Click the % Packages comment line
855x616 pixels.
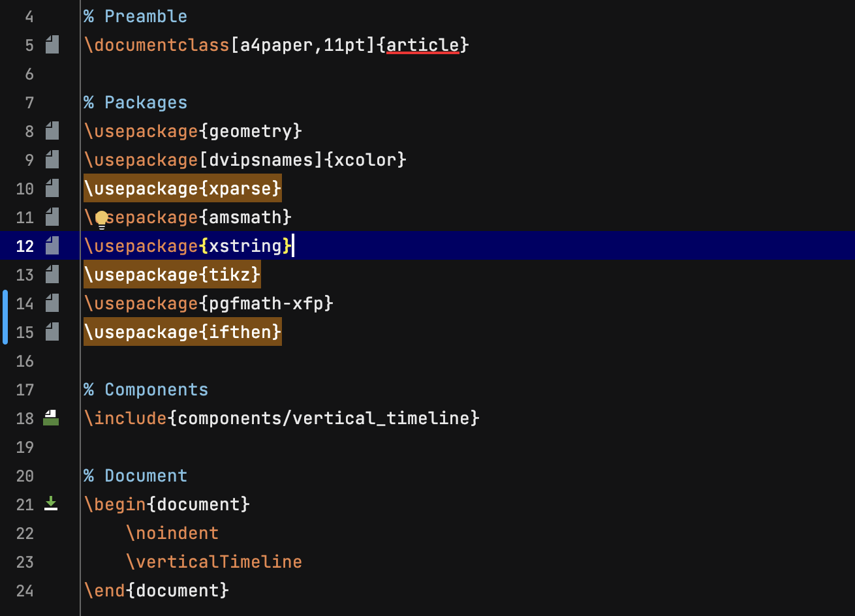click(x=134, y=102)
